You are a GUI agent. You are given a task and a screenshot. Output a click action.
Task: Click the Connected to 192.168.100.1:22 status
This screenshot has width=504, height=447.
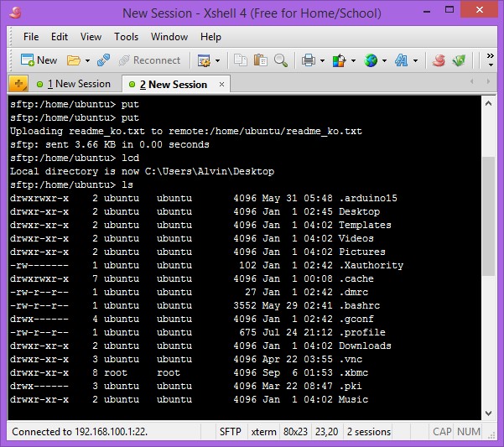pyautogui.click(x=80, y=432)
